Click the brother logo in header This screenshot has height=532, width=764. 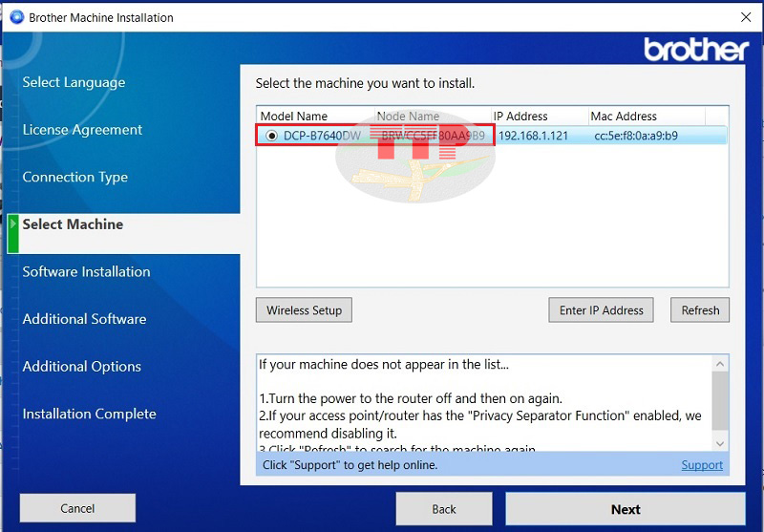(x=696, y=50)
